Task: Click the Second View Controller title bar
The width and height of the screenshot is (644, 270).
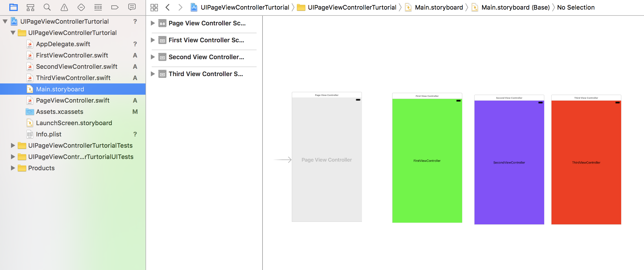Action: 509,98
